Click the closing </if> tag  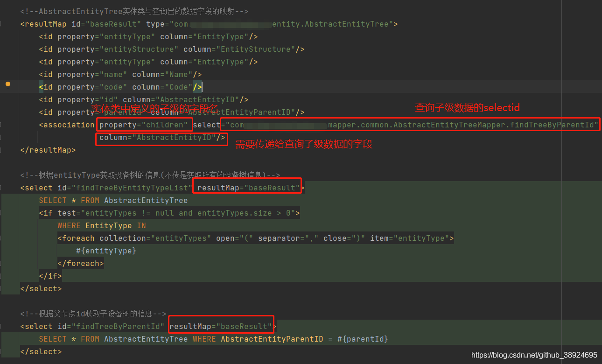(x=50, y=276)
